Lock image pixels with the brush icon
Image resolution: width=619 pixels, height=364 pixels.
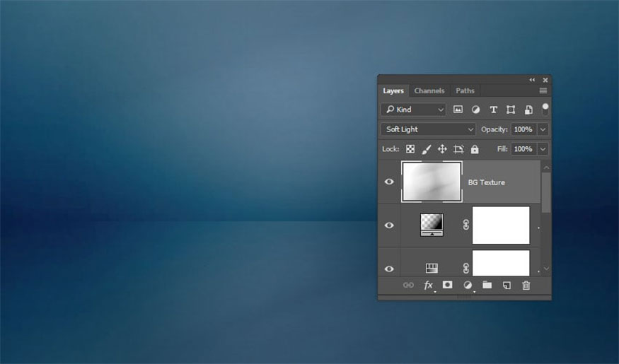click(427, 149)
